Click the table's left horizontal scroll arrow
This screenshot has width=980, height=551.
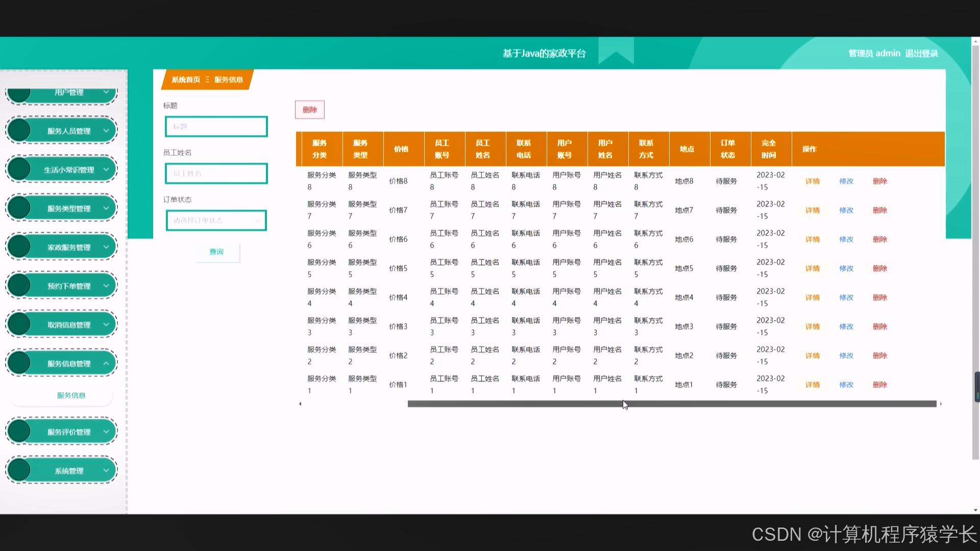(300, 404)
